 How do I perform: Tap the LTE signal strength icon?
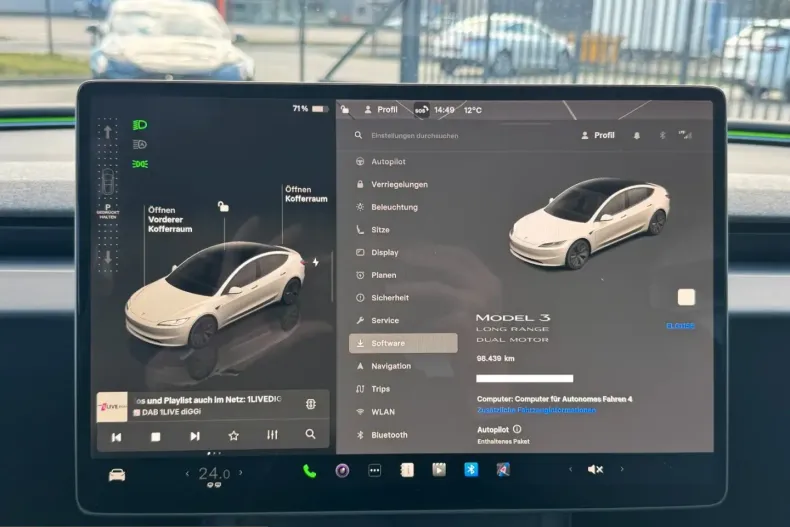pos(685,135)
